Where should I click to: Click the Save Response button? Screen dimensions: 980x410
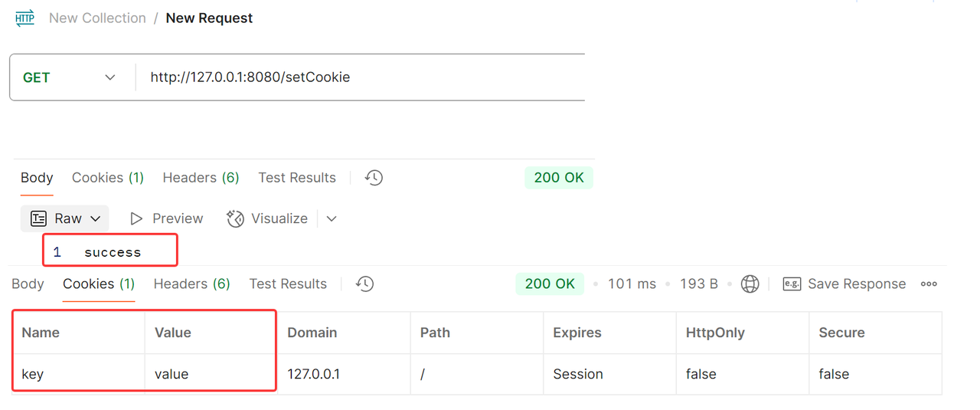coord(856,284)
